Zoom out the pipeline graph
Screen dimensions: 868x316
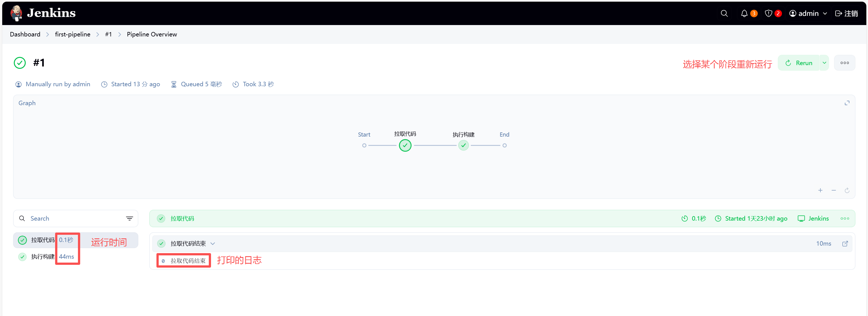[x=833, y=191]
